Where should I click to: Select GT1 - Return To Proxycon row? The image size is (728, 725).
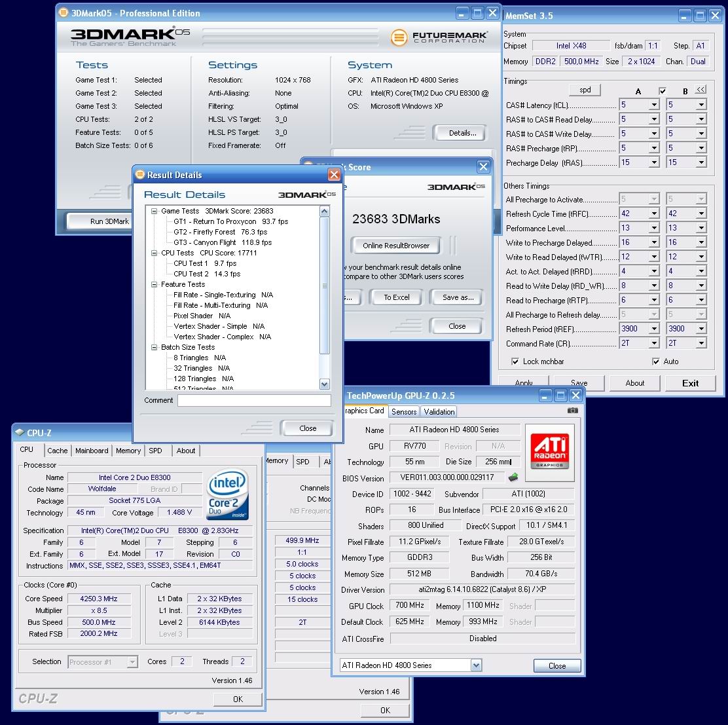pos(230,221)
